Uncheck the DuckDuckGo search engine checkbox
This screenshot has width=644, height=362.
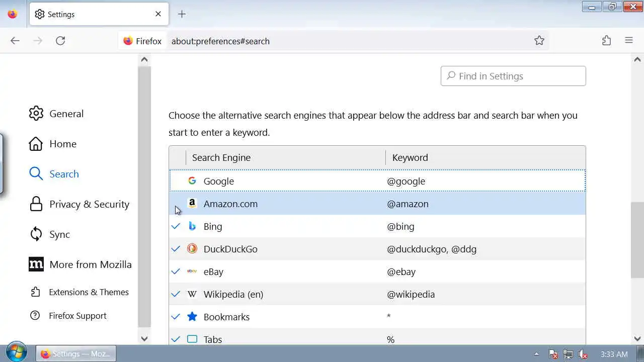(176, 249)
